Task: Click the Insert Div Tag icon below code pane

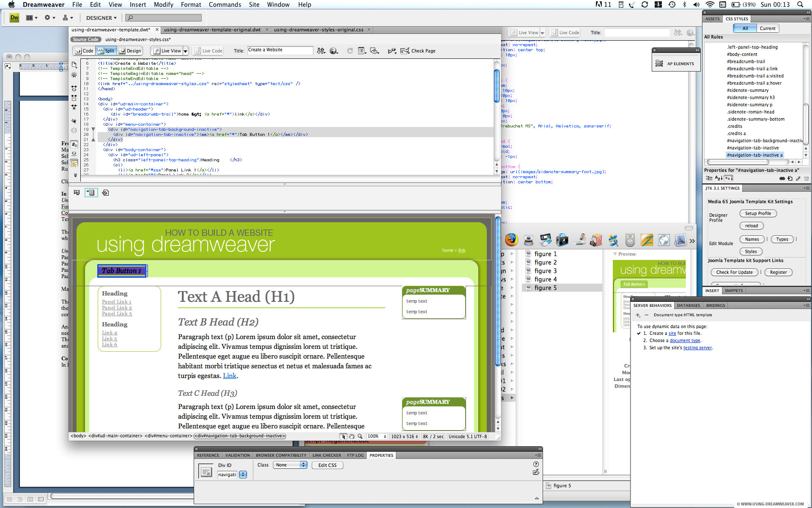Action: pos(91,193)
